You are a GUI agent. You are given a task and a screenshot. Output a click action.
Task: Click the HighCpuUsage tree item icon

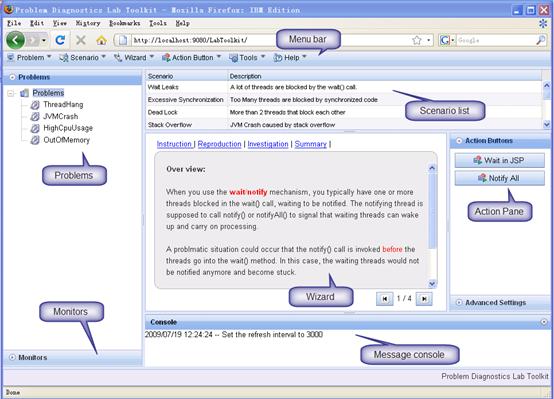pos(35,128)
